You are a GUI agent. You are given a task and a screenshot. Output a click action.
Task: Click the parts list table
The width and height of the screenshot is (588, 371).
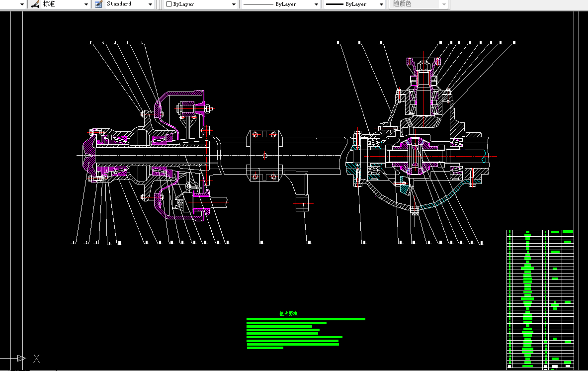coord(540,298)
